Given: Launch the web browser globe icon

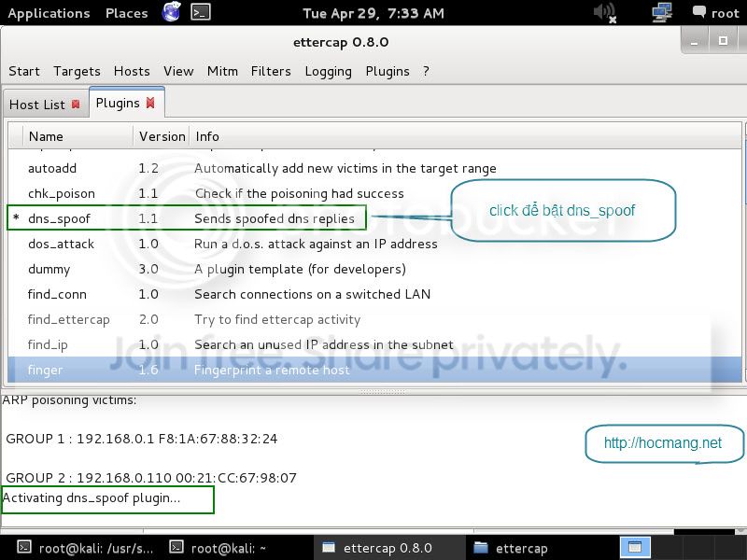Looking at the screenshot, I should (171, 12).
